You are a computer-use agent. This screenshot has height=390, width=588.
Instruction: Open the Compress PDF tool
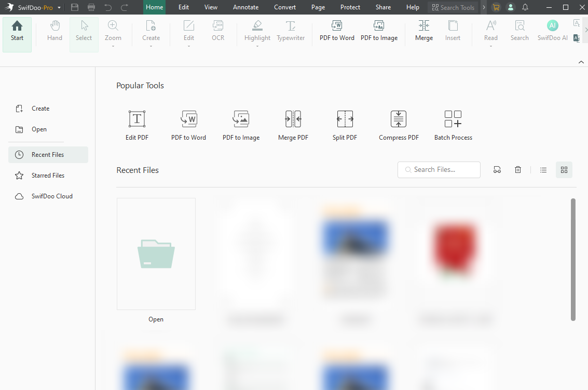coord(398,125)
